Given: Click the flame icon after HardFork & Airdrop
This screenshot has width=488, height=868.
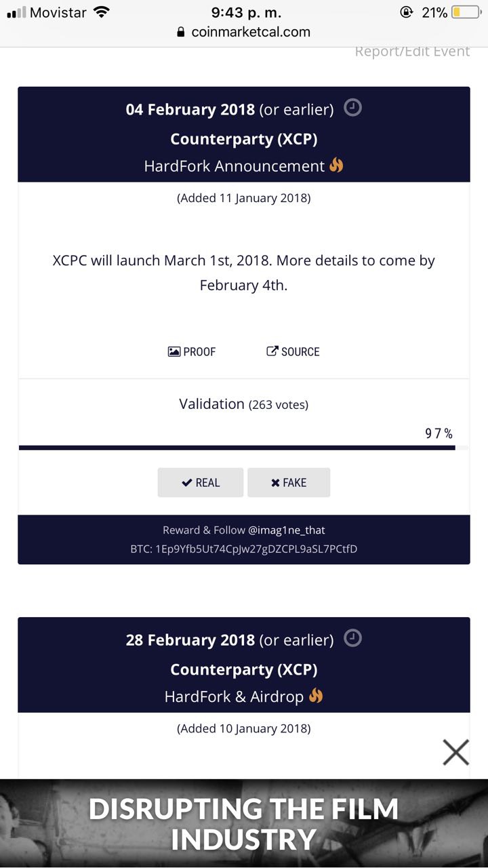Looking at the screenshot, I should (x=315, y=696).
